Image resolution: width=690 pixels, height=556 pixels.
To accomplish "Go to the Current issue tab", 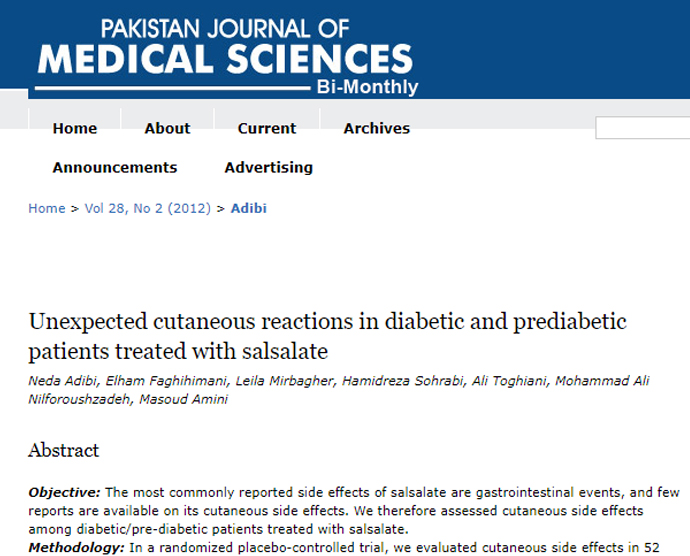I will pyautogui.click(x=266, y=128).
